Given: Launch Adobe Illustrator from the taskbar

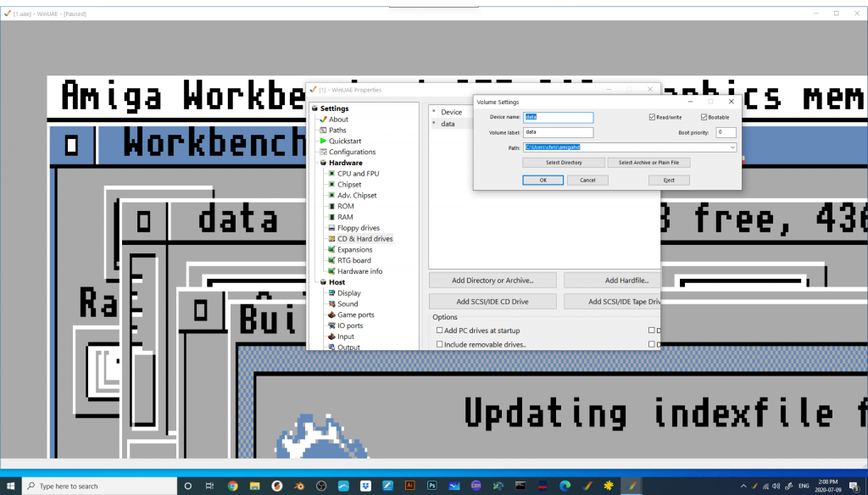Looking at the screenshot, I should click(409, 486).
